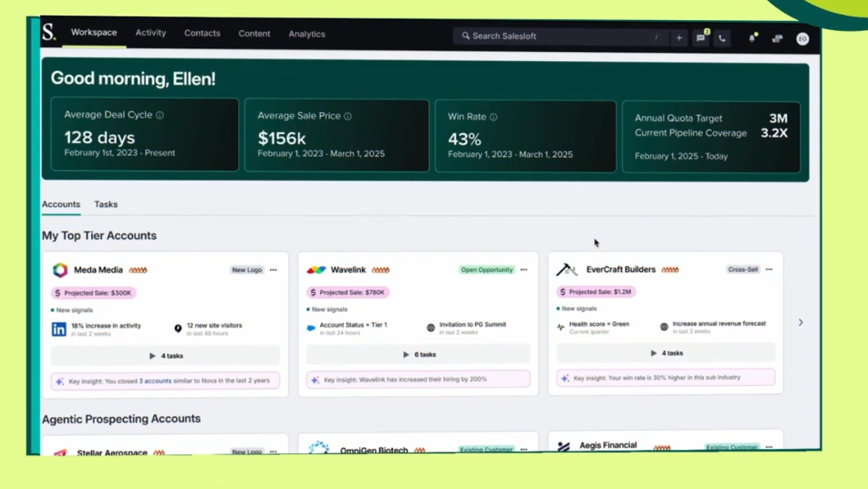Viewport: 868px width, 489px height.
Task: Click the phone dialer icon
Action: 722,38
